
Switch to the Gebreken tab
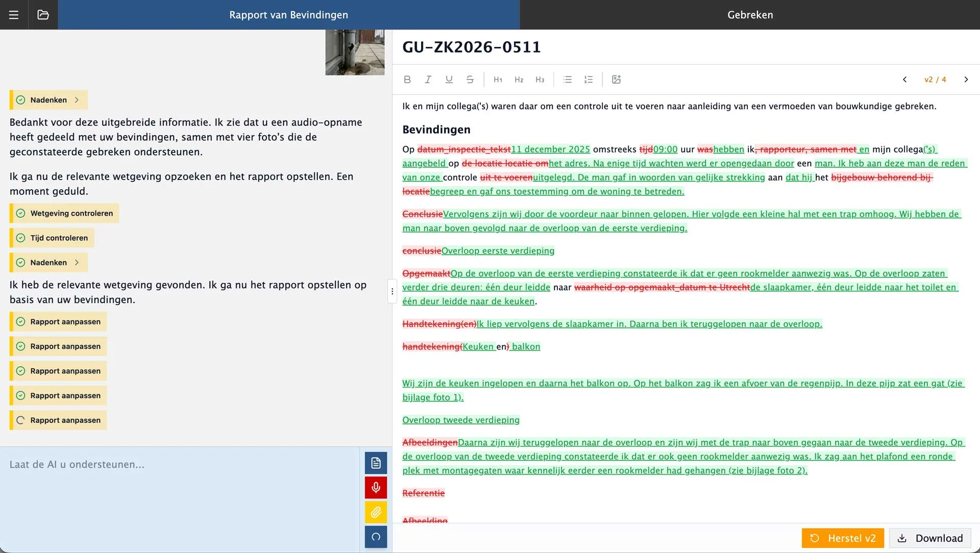750,15
